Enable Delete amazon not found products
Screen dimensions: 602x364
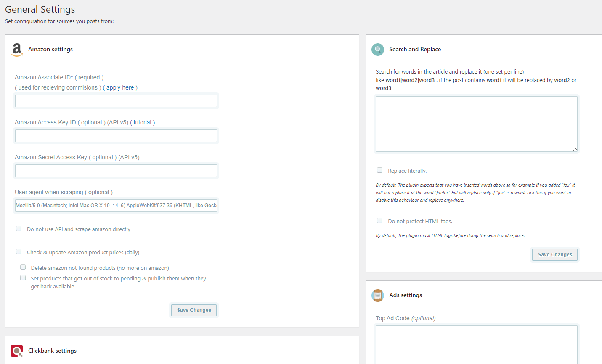(x=23, y=267)
